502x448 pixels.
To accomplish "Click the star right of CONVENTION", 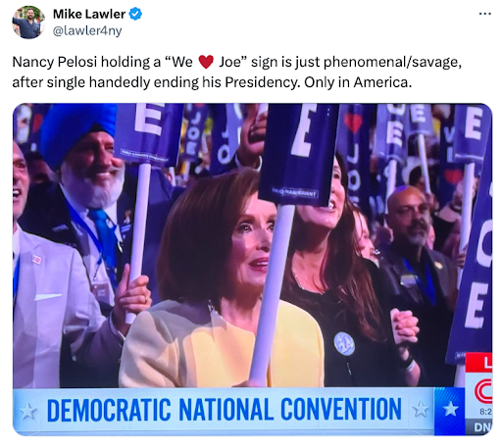I will (x=421, y=409).
